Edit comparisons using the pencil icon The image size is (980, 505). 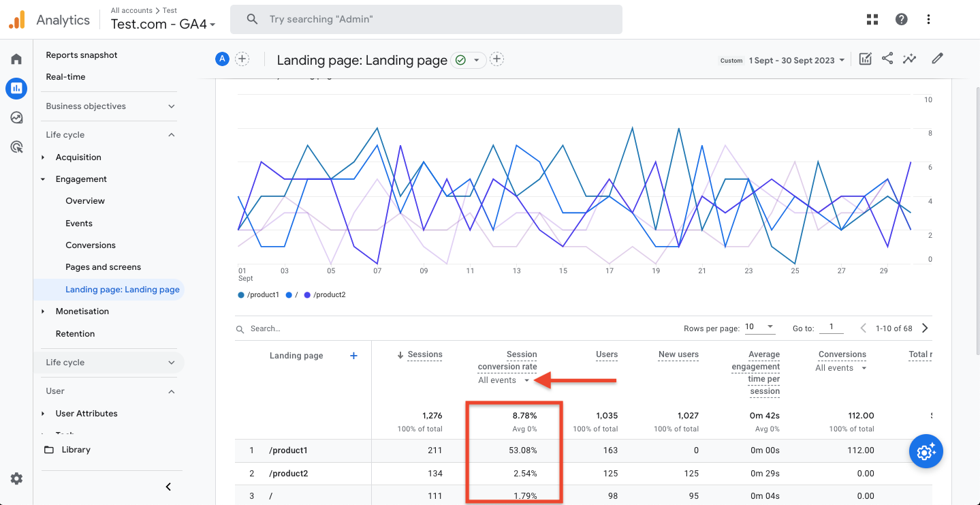[937, 59]
